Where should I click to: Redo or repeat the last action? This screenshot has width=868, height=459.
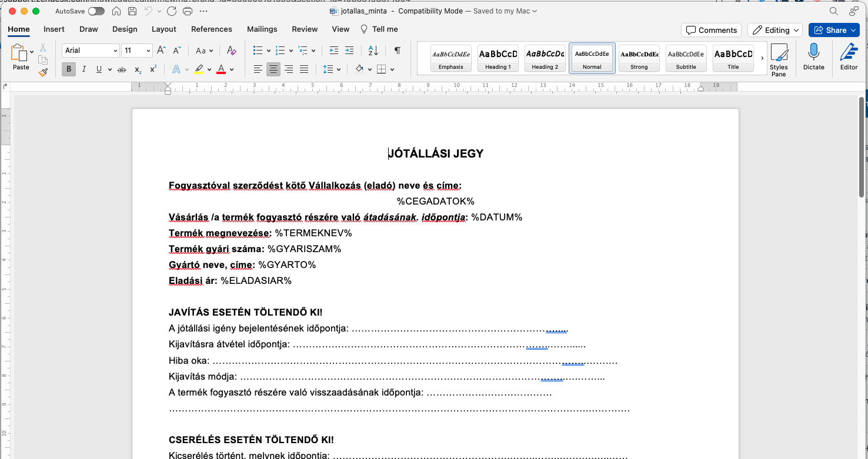(172, 11)
